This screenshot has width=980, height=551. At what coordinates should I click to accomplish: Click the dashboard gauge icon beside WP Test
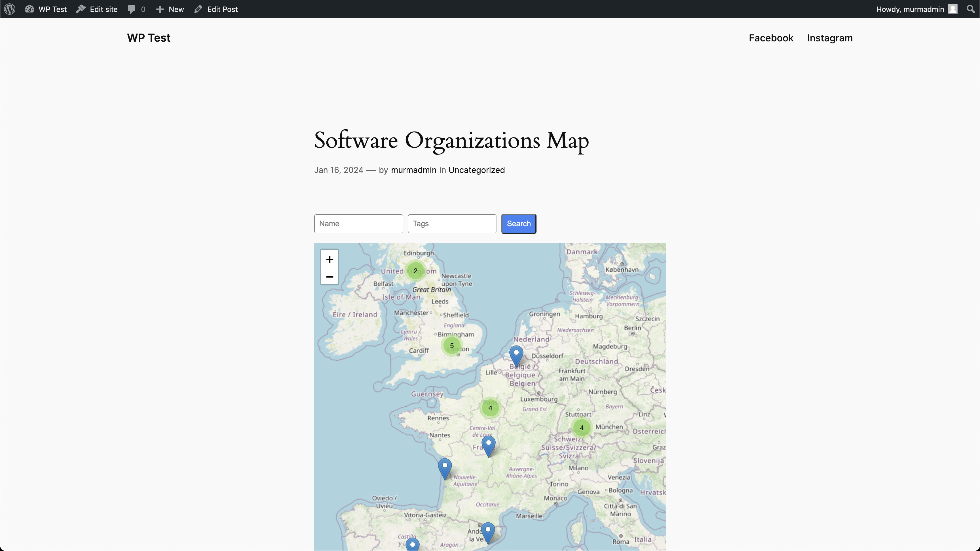[30, 9]
